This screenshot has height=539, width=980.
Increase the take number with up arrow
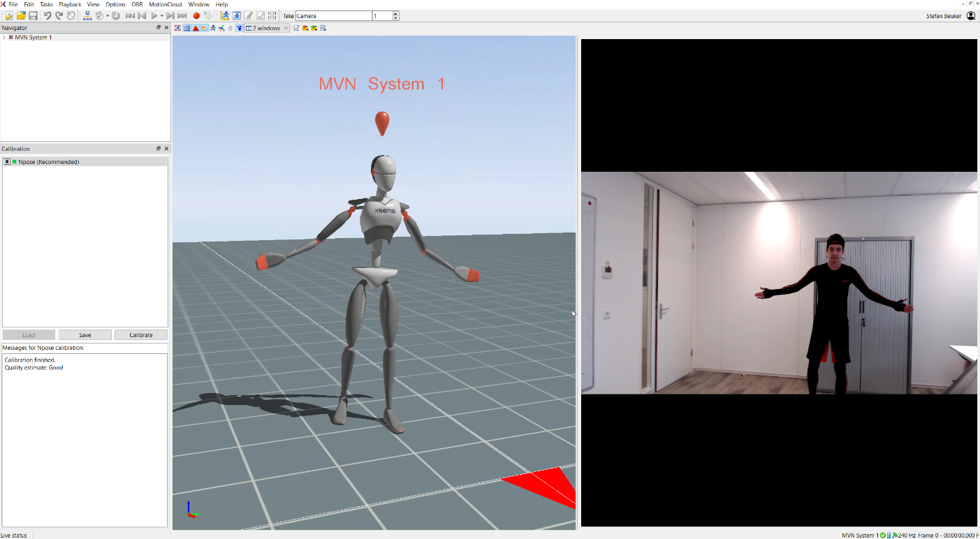point(396,13)
